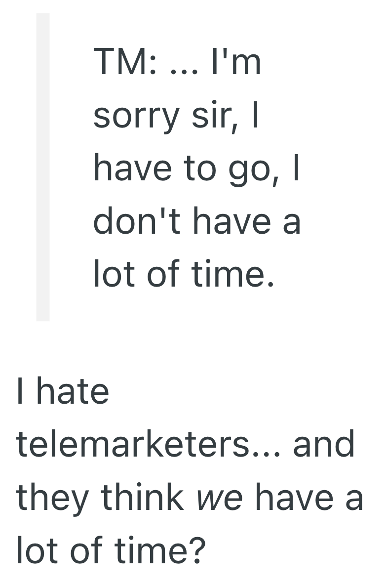Click the italicized word "we"
The height and width of the screenshot is (588, 386).
pyautogui.click(x=220, y=498)
